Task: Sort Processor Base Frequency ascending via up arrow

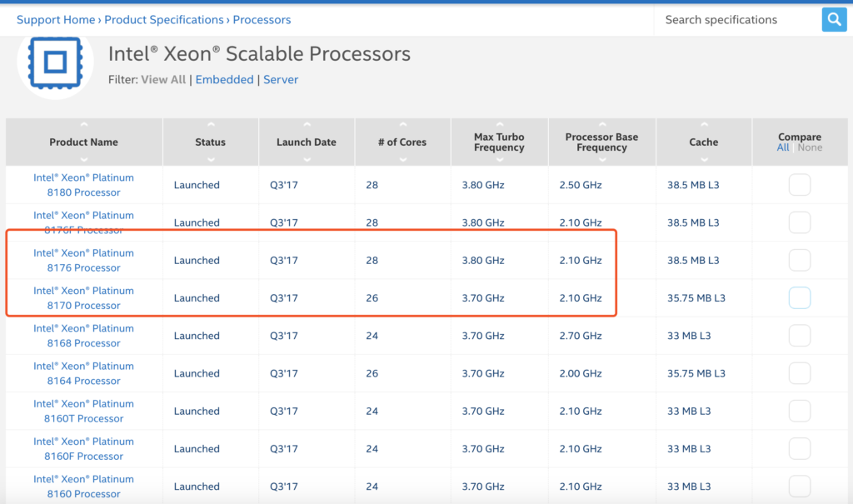Action: pyautogui.click(x=602, y=125)
